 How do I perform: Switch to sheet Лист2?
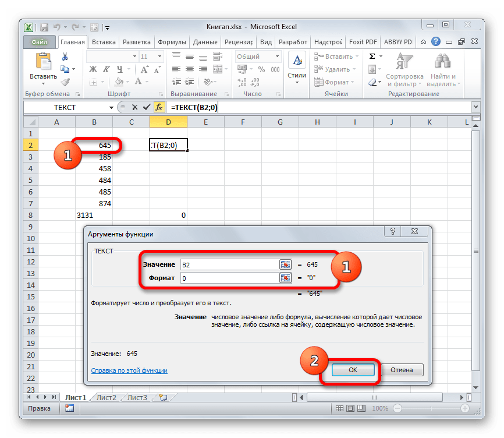click(x=106, y=397)
